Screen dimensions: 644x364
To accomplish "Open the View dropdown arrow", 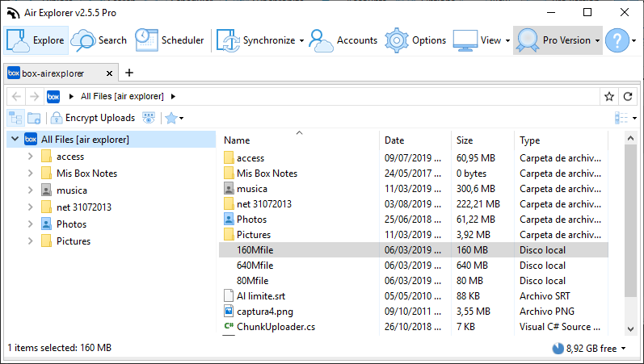I will (x=507, y=40).
